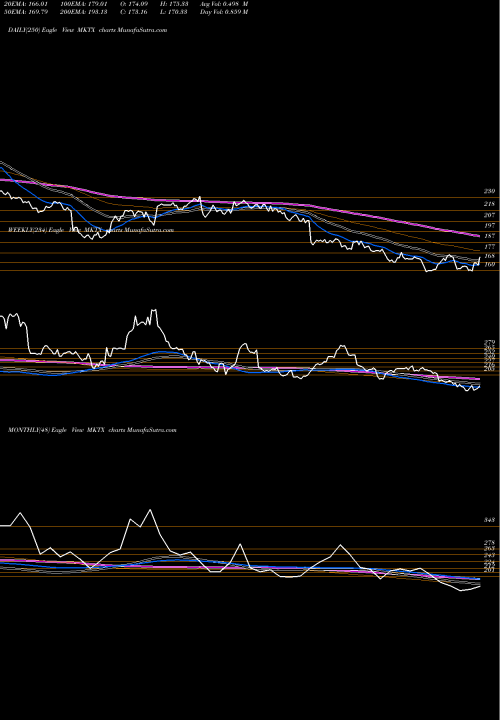Image resolution: width=500 pixels, height=720 pixels.
Task: Click the 278 price label on monthly chart
Action: [489, 542]
